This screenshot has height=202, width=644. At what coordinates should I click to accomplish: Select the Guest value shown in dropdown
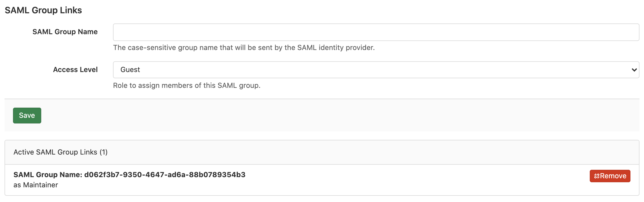[130, 69]
